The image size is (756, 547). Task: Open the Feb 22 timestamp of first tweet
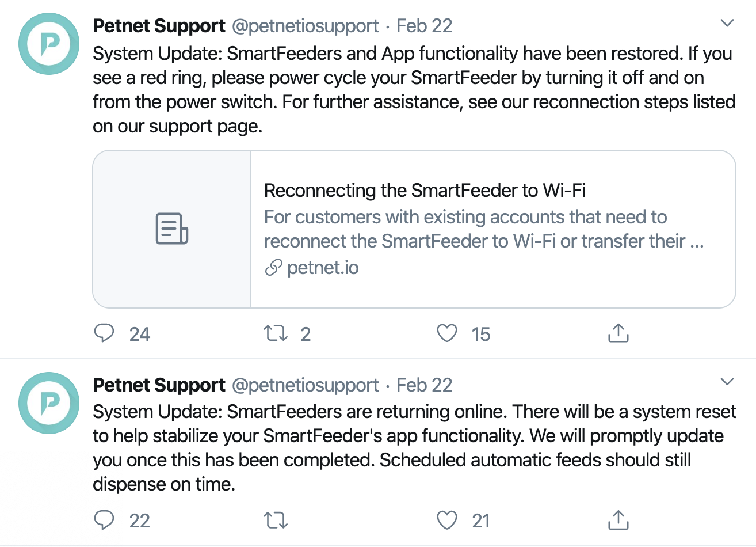424,26
